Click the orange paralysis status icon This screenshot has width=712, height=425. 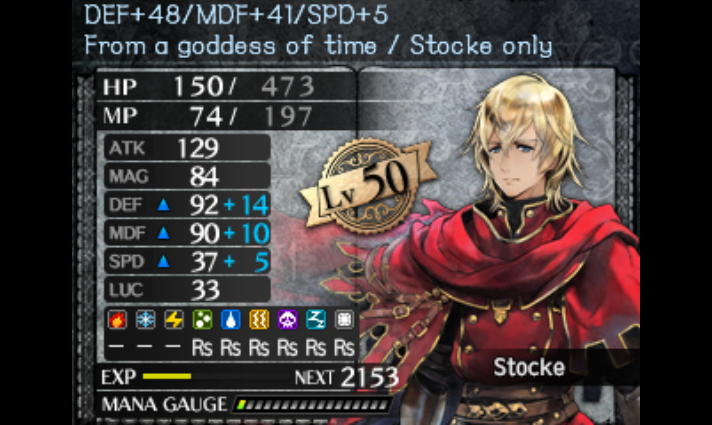pyautogui.click(x=259, y=320)
